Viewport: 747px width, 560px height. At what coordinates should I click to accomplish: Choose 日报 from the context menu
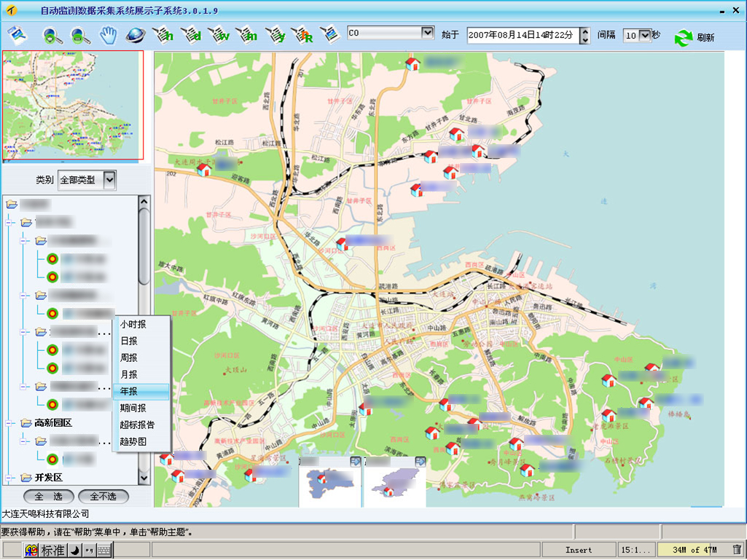(141, 341)
